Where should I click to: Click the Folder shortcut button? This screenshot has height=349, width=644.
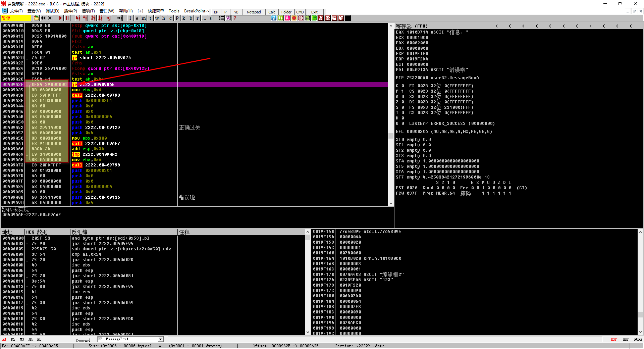286,12
